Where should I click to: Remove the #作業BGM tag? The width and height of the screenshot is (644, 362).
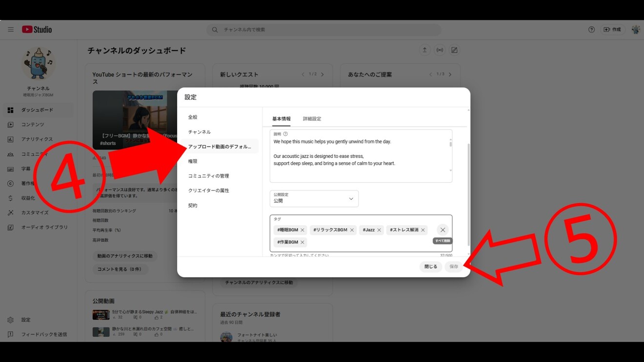(x=302, y=242)
